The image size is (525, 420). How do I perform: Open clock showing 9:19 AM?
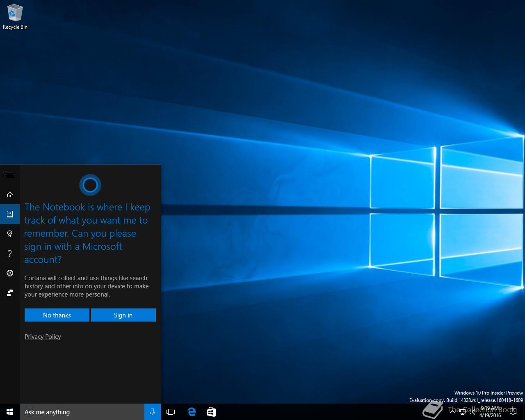point(490,412)
